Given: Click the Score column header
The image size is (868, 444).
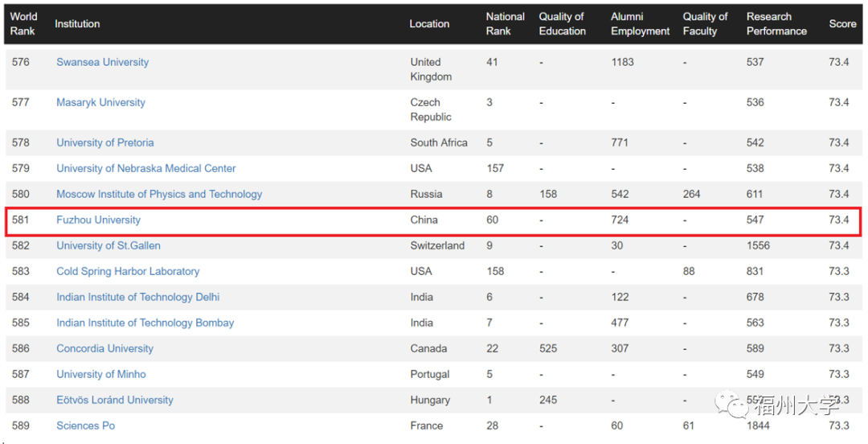Looking at the screenshot, I should 842,24.
